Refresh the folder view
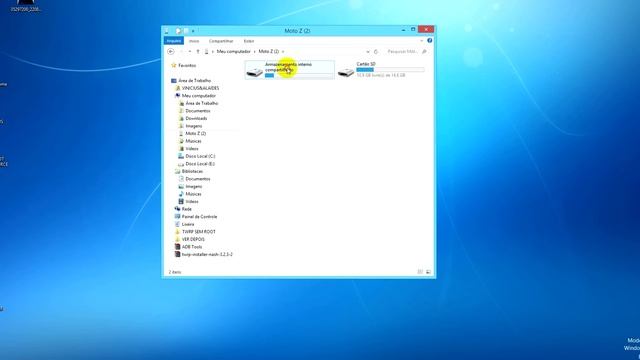The width and height of the screenshot is (640, 360). coord(376,52)
